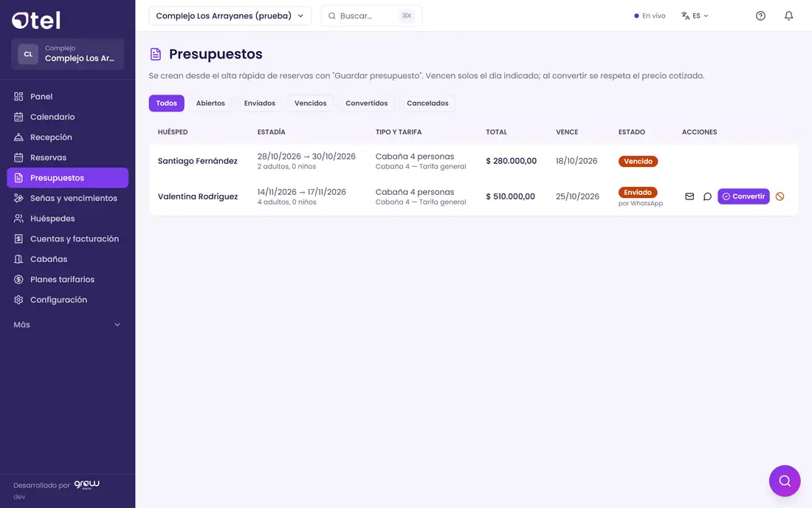This screenshot has width=812, height=508.
Task: Go to Presupuestos in the sidebar
Action: [x=67, y=178]
